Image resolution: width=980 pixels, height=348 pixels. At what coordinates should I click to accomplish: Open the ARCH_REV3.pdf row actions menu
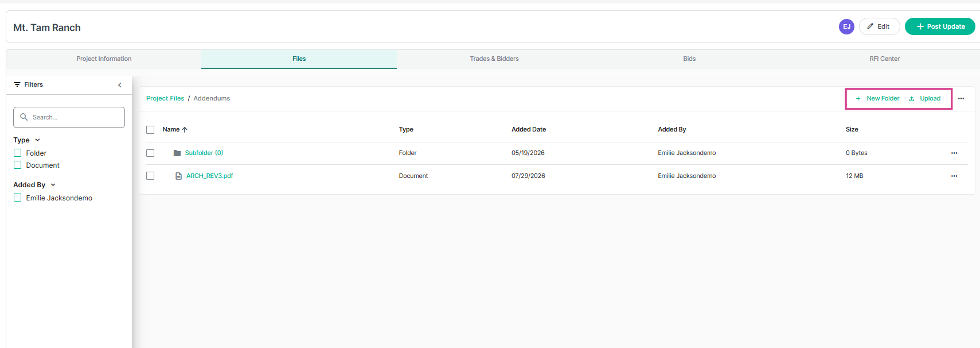tap(954, 176)
